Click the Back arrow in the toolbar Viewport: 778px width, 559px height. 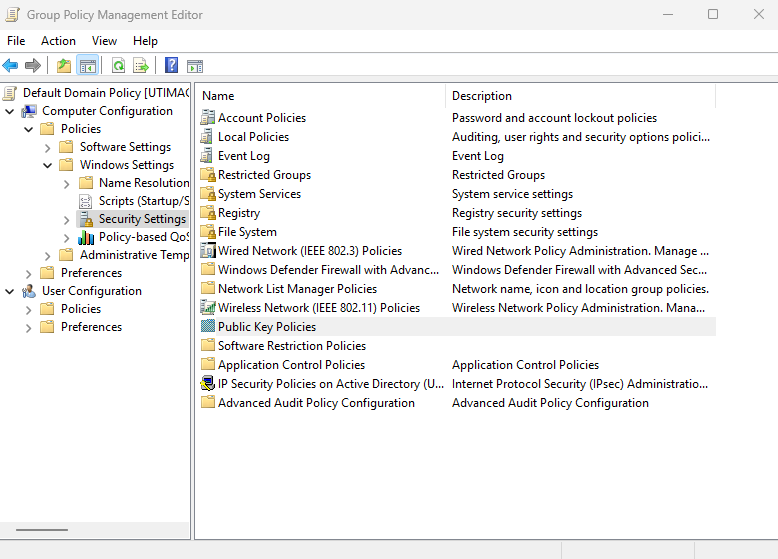(11, 66)
